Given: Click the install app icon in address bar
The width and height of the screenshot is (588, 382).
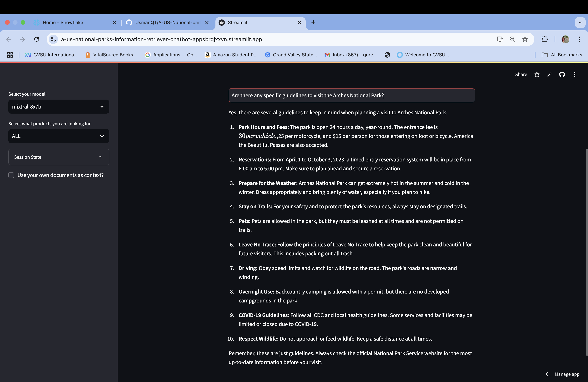Looking at the screenshot, I should [500, 39].
